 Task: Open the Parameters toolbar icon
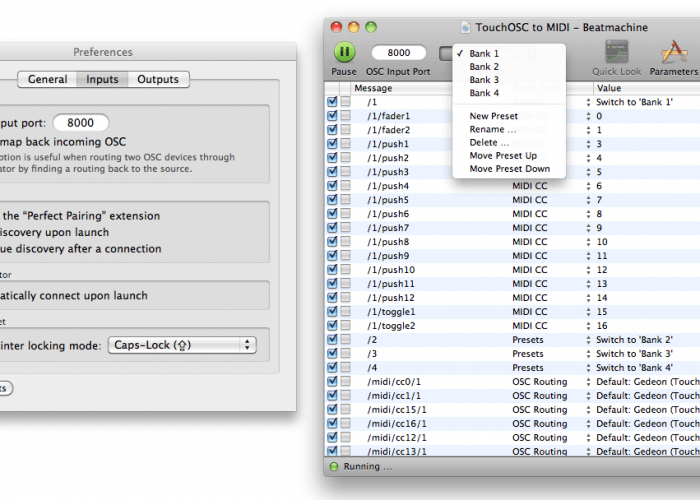[674, 52]
